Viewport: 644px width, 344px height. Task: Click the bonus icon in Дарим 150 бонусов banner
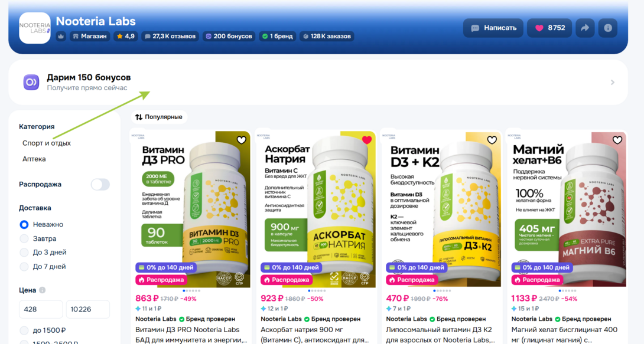tap(31, 82)
